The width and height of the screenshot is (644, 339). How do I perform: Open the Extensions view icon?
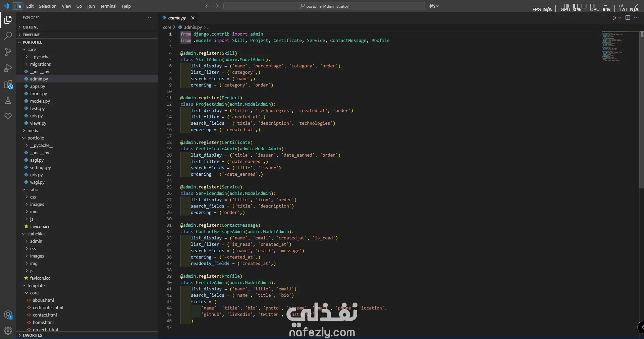[x=8, y=84]
